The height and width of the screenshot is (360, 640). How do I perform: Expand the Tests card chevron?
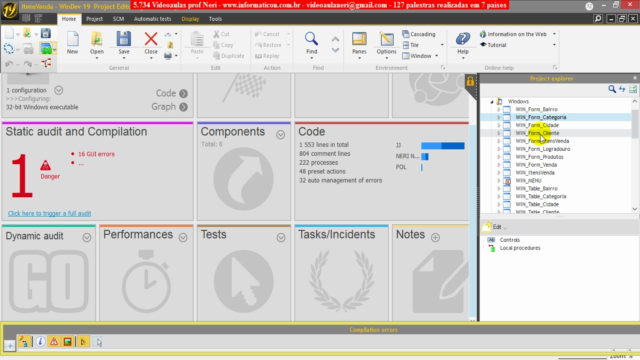(281, 238)
